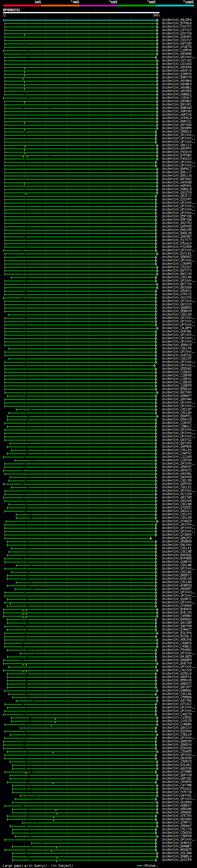Select the BP096231 query label

pos(11,10)
